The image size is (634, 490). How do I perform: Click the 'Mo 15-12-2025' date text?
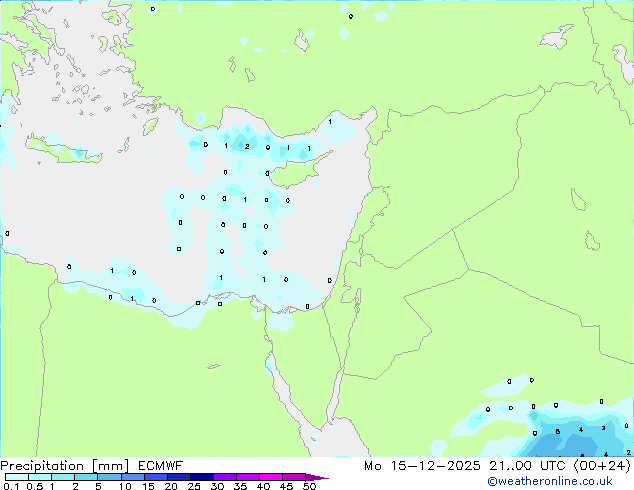pyautogui.click(x=422, y=466)
